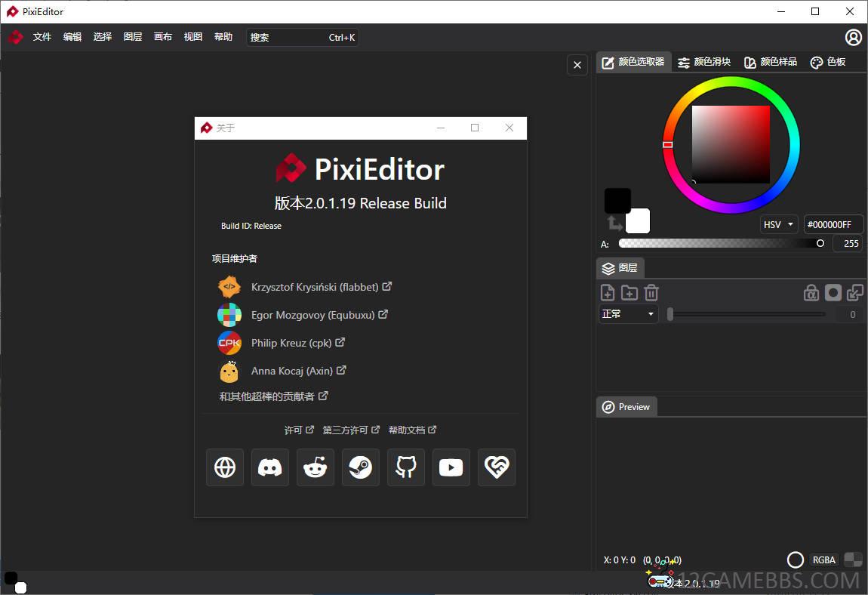
Task: Open the HSV color mode dropdown
Action: 778,224
